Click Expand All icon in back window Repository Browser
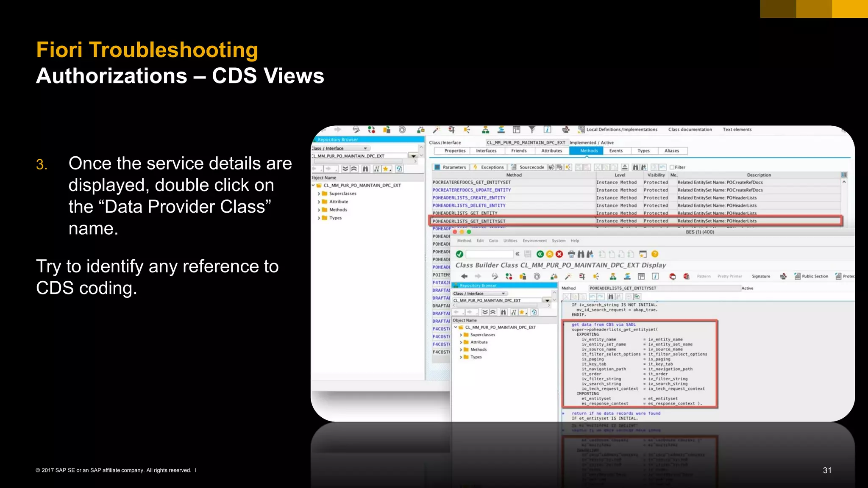This screenshot has width=868, height=488. pyautogui.click(x=345, y=169)
